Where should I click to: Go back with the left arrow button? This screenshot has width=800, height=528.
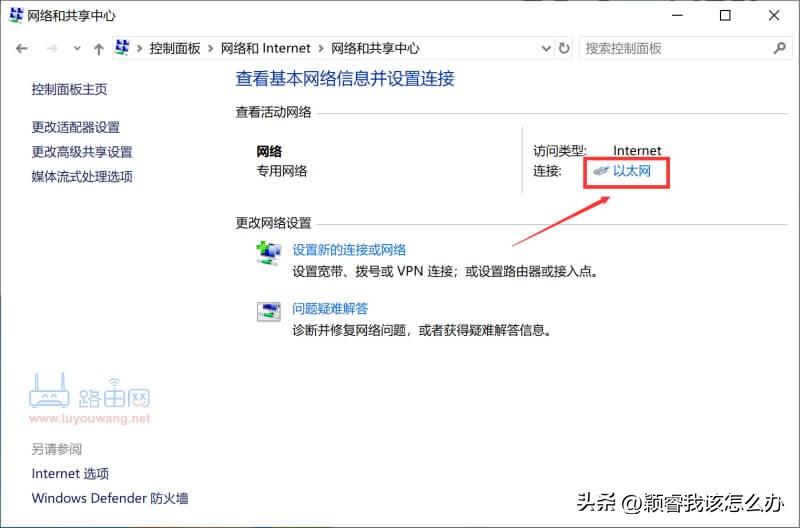pyautogui.click(x=21, y=48)
